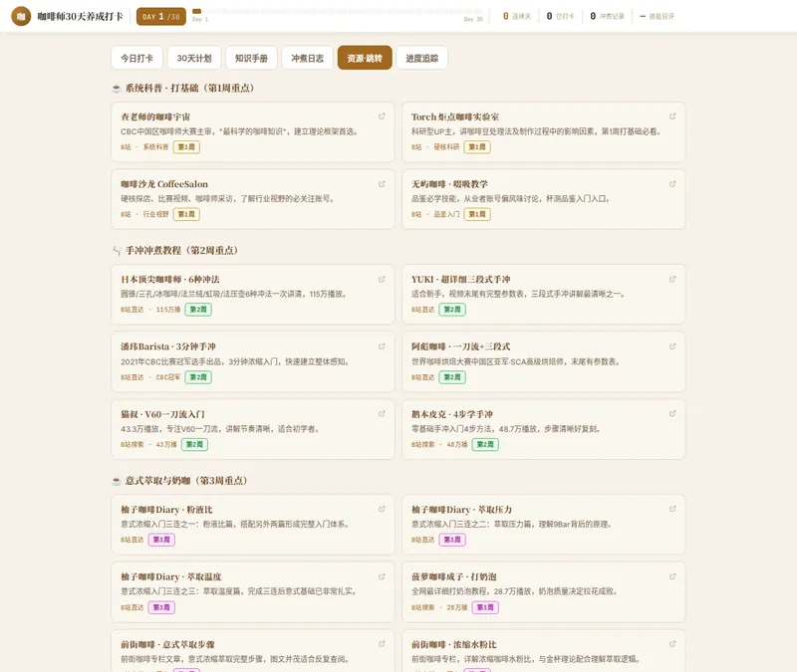Click the DAY 1/30 badge
797x672 pixels.
[160, 16]
